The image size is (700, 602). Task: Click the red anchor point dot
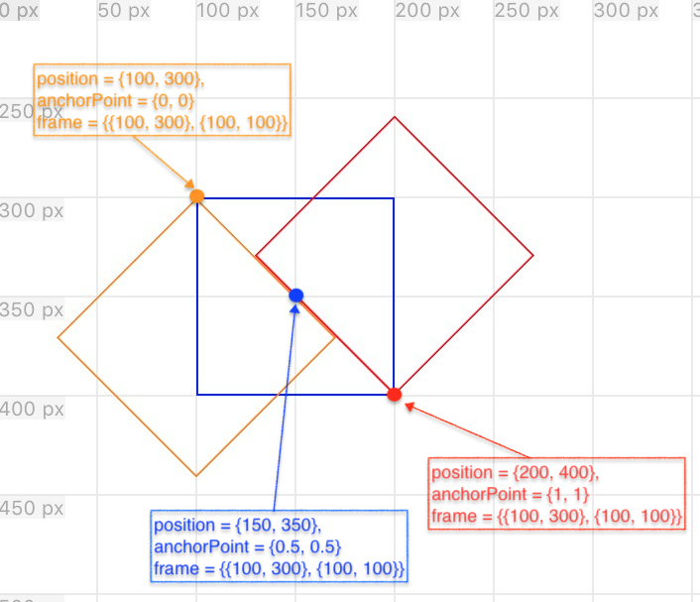(x=395, y=395)
